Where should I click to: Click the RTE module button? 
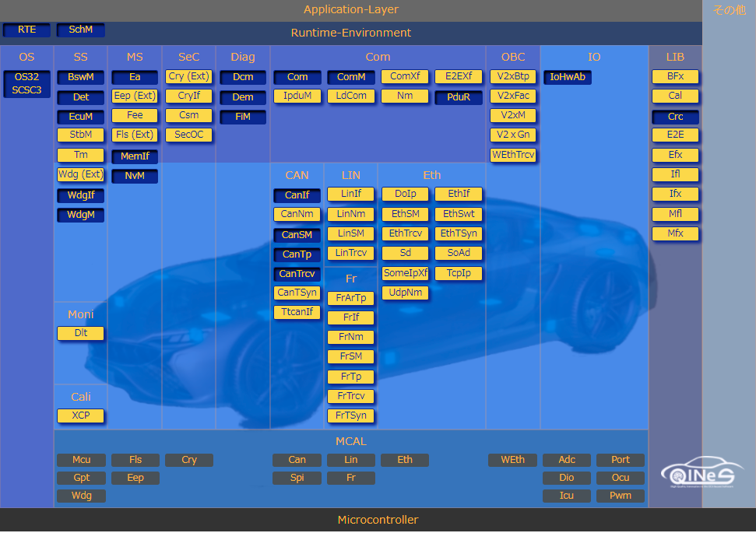[x=27, y=30]
